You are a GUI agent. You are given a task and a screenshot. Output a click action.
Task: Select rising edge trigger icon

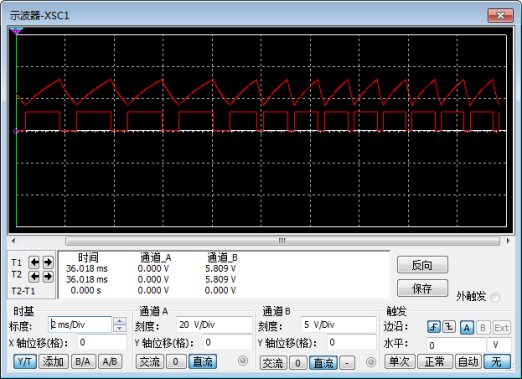tap(433, 327)
